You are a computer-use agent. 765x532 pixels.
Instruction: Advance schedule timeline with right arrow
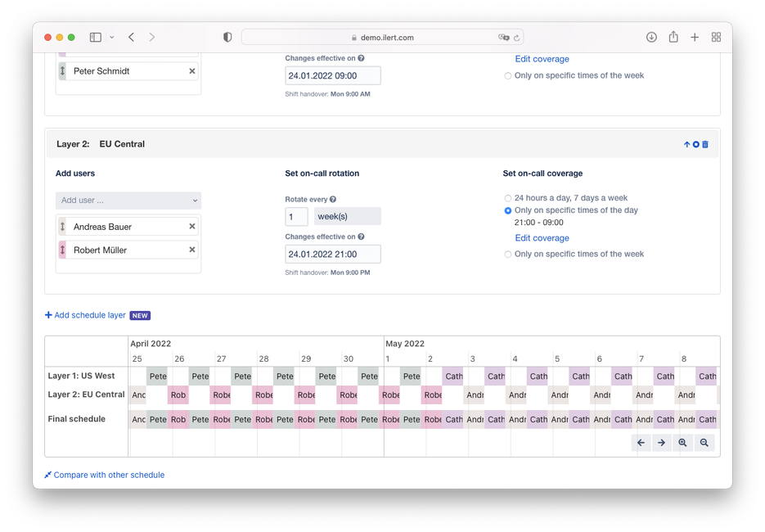pyautogui.click(x=663, y=442)
